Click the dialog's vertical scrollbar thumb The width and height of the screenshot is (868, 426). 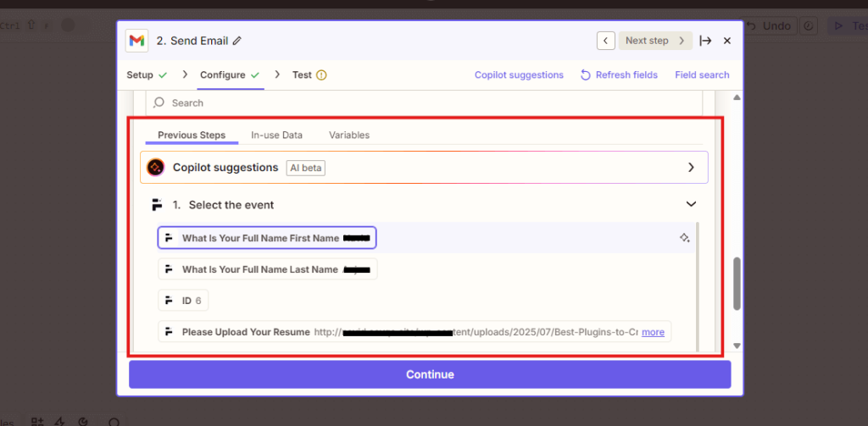[x=737, y=284]
